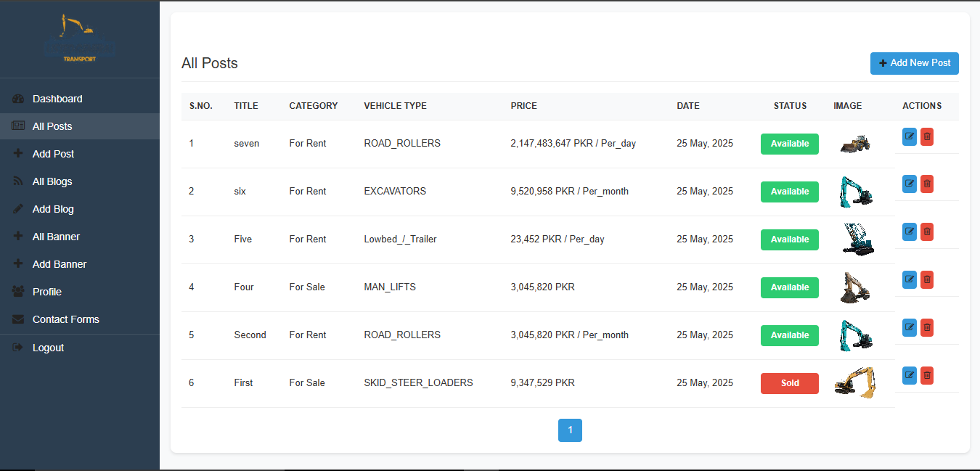Screen dimensions: 980x471
Task: Remove the post titled 'Five'
Action: point(927,232)
